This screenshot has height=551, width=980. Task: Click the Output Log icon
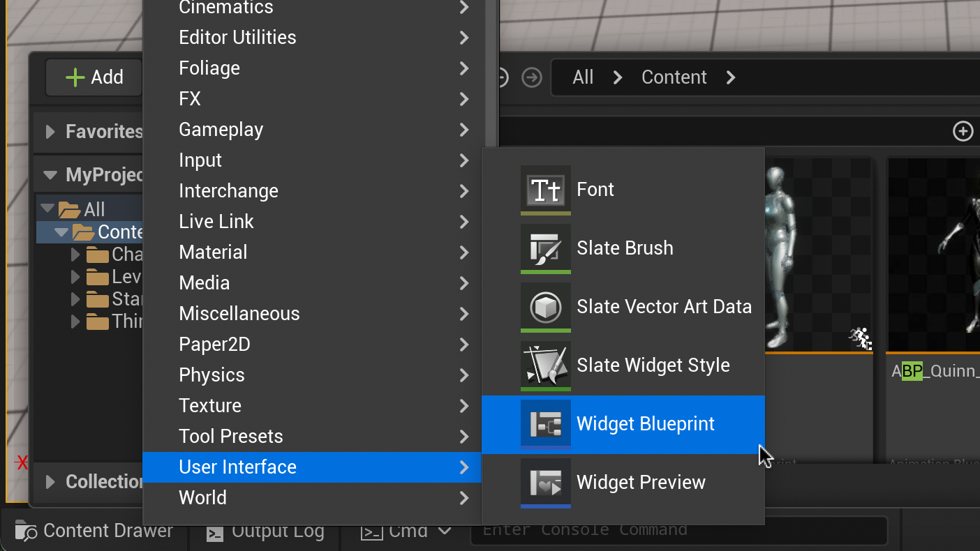tap(215, 533)
